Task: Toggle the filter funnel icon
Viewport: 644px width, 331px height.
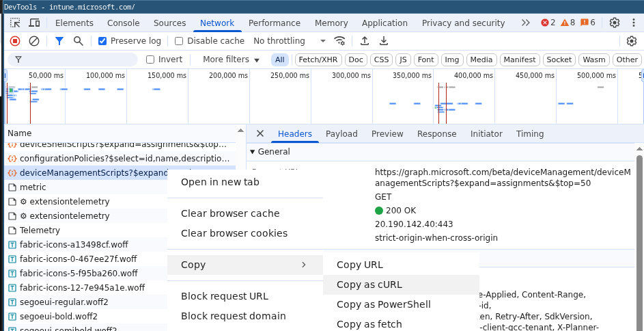Action: click(x=59, y=41)
